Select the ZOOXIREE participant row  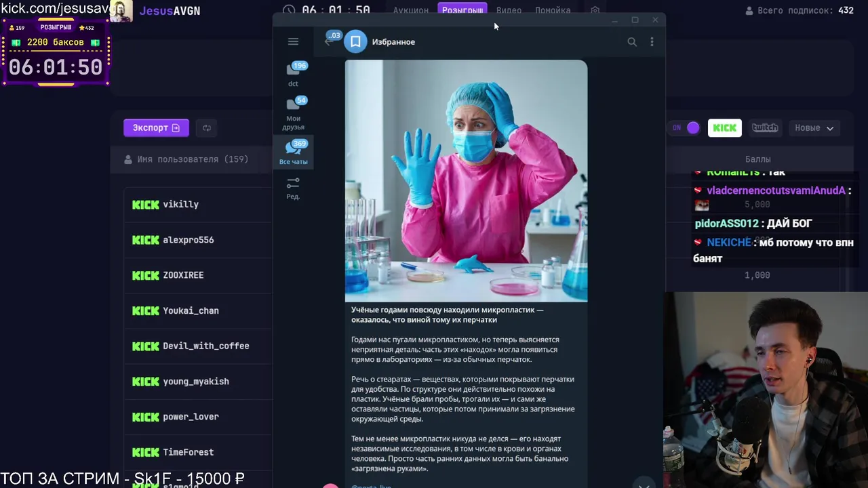tap(198, 275)
